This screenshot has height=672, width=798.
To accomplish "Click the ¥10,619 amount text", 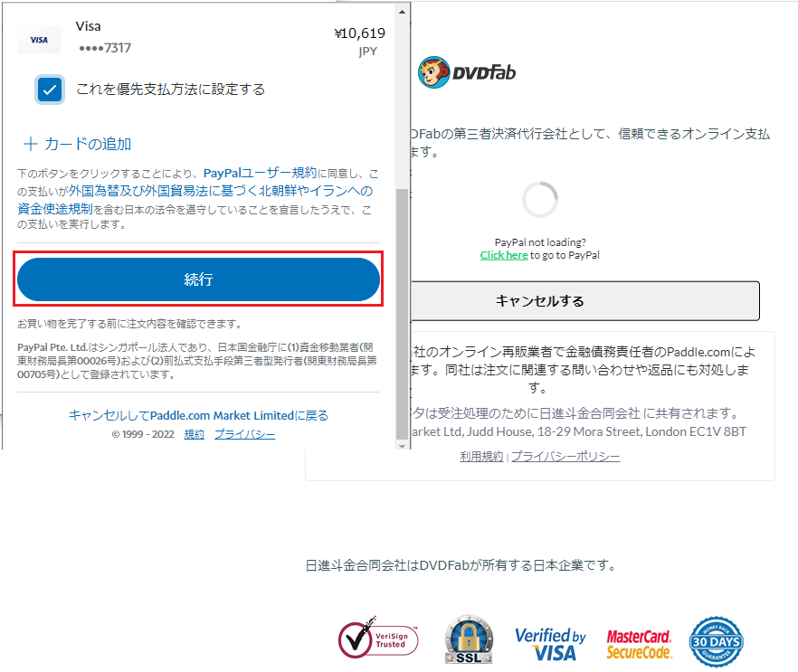I will (x=359, y=33).
